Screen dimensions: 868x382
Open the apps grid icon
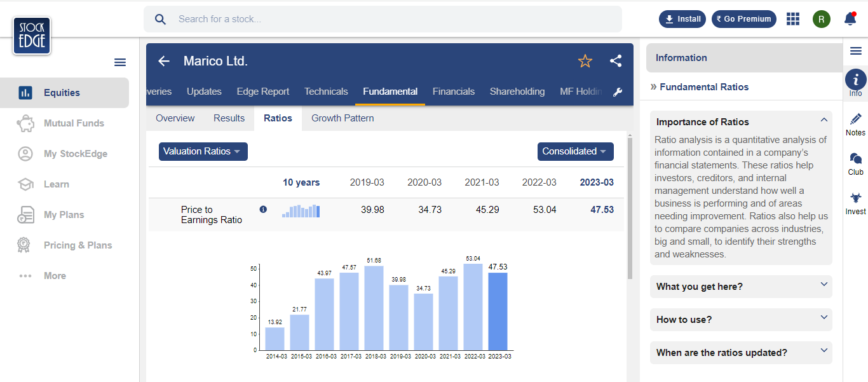coord(792,19)
